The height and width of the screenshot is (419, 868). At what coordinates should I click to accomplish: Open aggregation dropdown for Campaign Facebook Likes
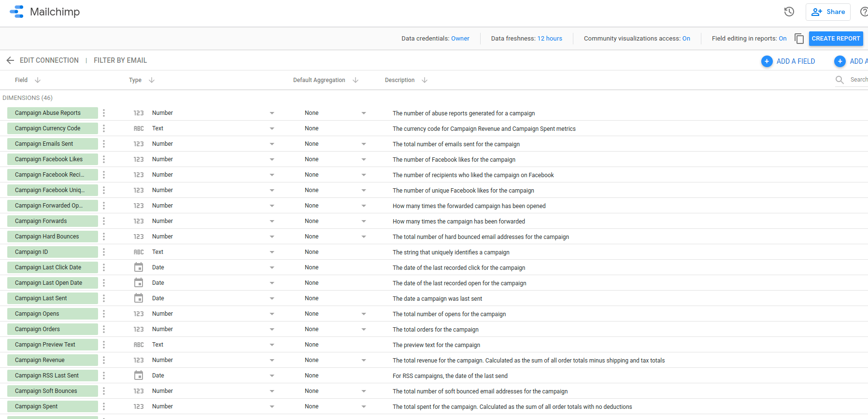pos(364,159)
